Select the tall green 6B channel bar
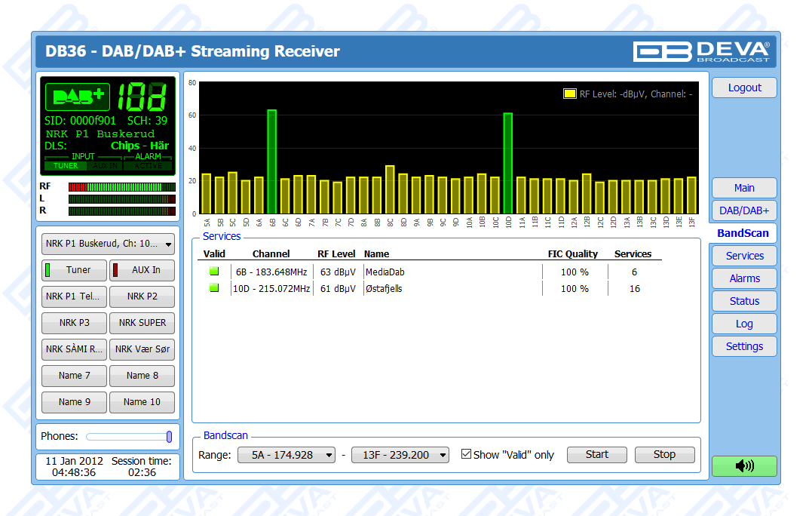Viewport: 812px width, 516px height. click(x=271, y=161)
